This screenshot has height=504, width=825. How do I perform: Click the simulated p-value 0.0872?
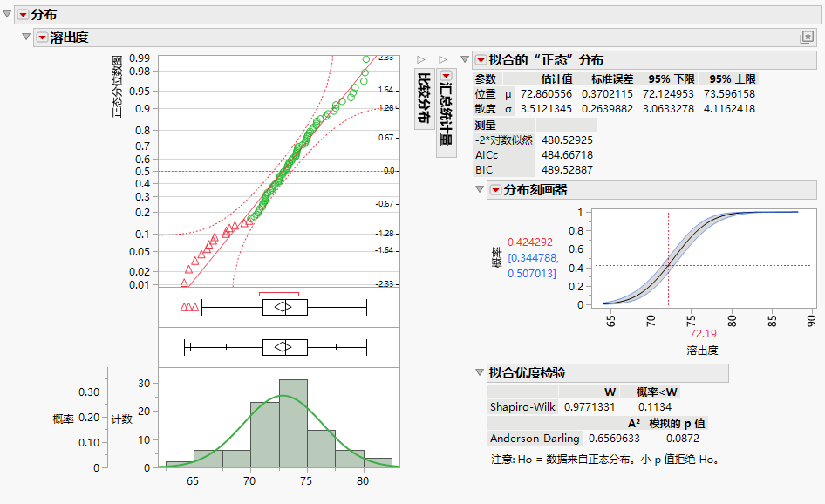click(683, 439)
